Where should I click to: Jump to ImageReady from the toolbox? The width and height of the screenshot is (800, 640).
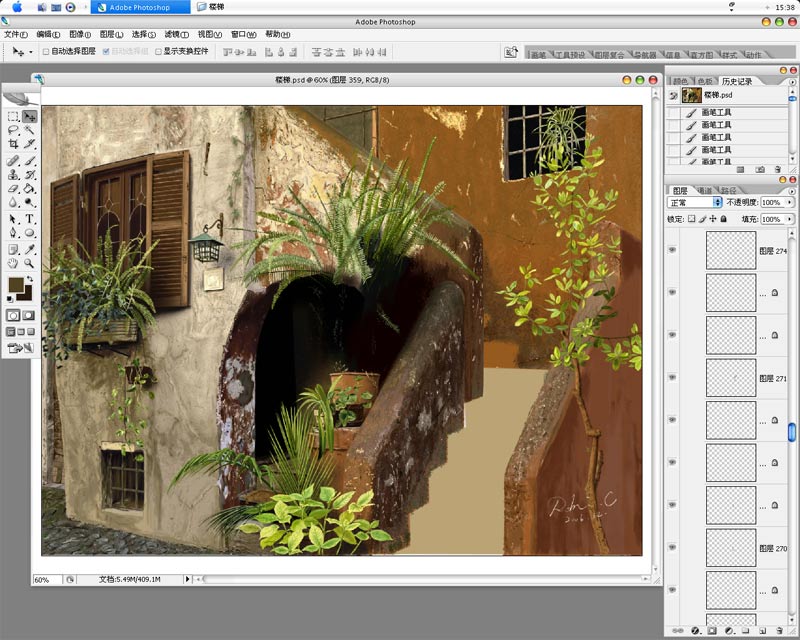point(20,348)
